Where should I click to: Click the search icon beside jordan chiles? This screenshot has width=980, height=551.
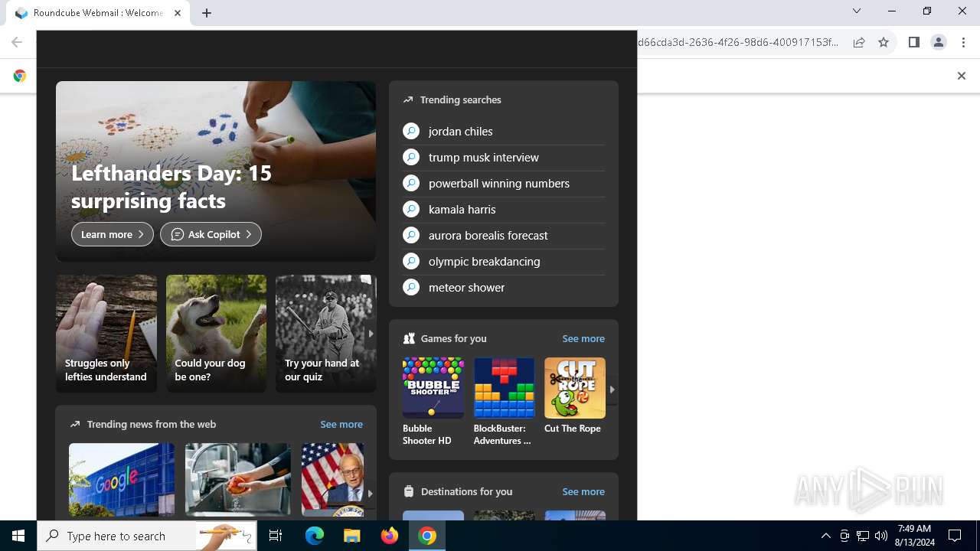[411, 131]
